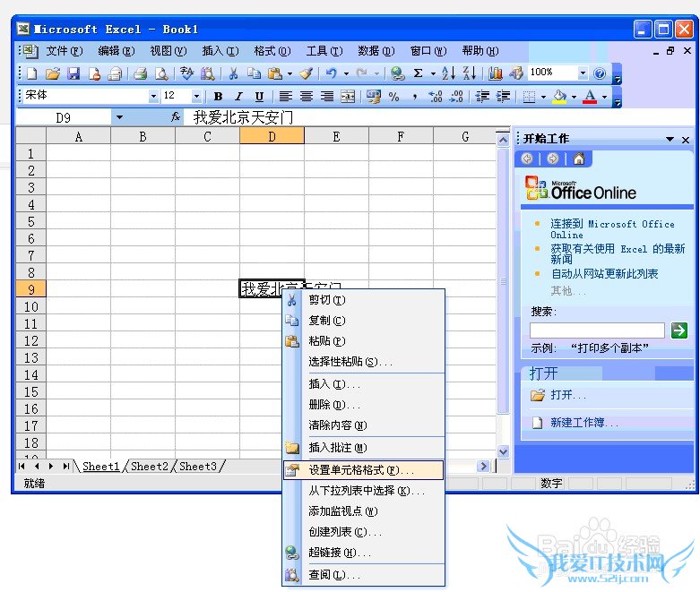
Task: Select the row 9 header
Action: point(30,289)
